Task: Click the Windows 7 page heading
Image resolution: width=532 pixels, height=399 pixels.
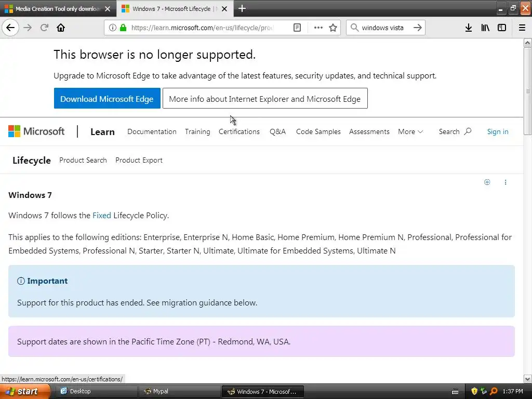Action: [x=30, y=195]
